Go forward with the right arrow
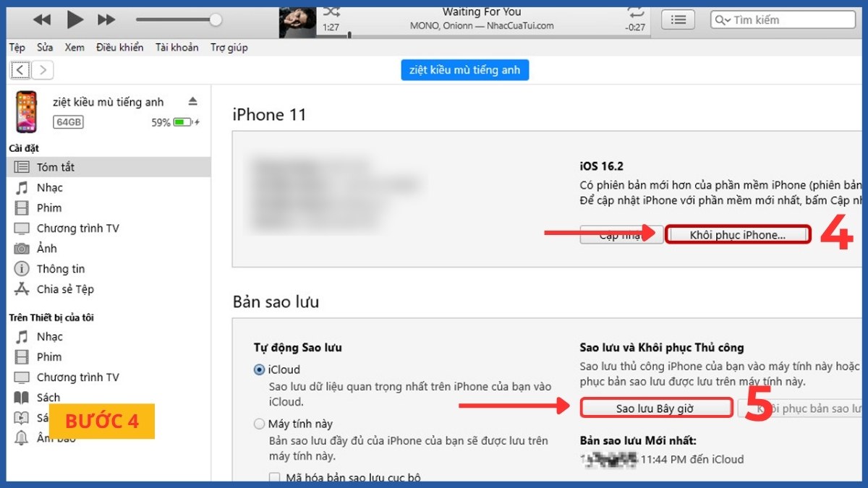This screenshot has height=488, width=868. tap(43, 70)
